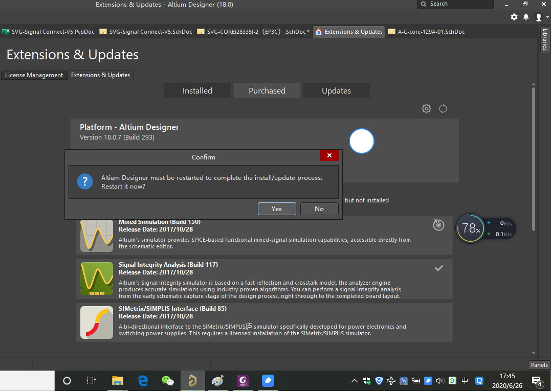This screenshot has width=551, height=392.
Task: Click the Altium Designer taskbar icon
Action: coord(192,381)
